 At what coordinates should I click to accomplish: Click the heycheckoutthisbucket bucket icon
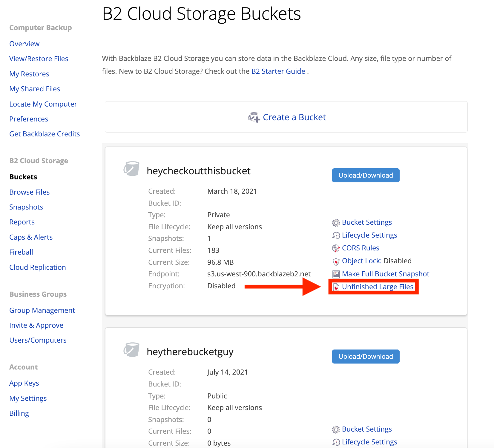pos(131,169)
